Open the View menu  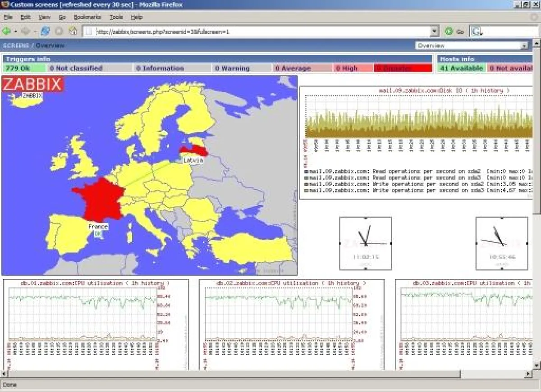(44, 17)
